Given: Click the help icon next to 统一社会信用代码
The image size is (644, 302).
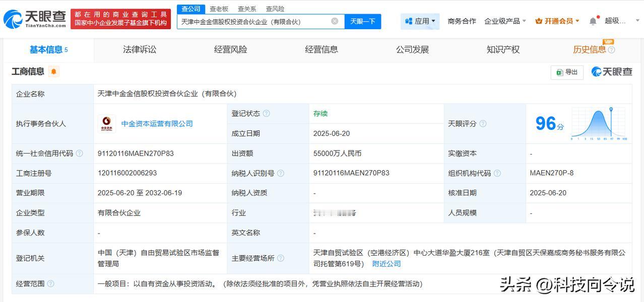Looking at the screenshot, I should point(79,154).
